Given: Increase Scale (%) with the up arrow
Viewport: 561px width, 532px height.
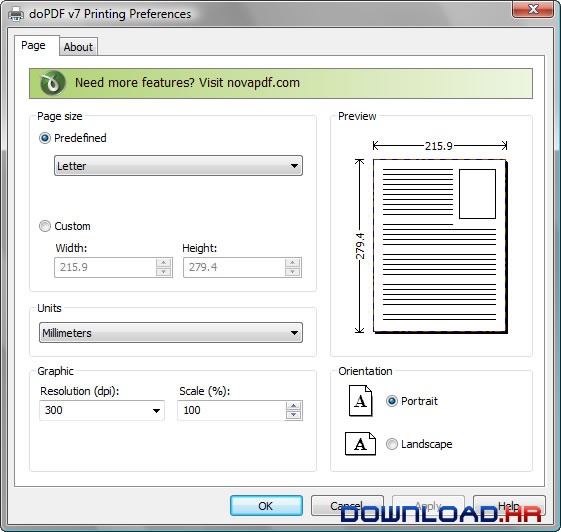Looking at the screenshot, I should click(294, 406).
